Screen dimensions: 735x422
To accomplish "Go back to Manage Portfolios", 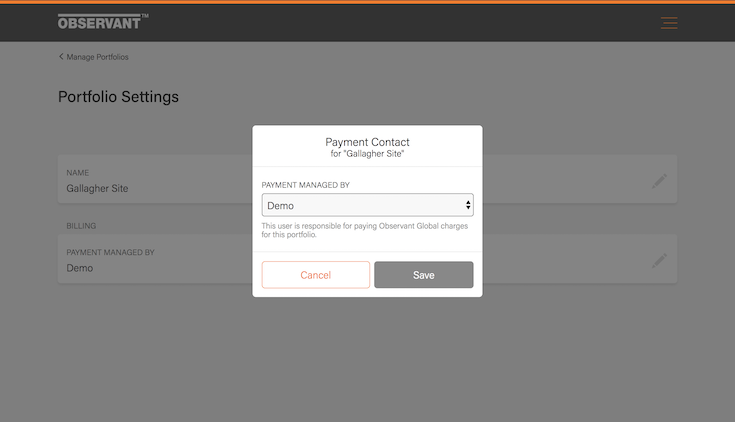I will (97, 57).
